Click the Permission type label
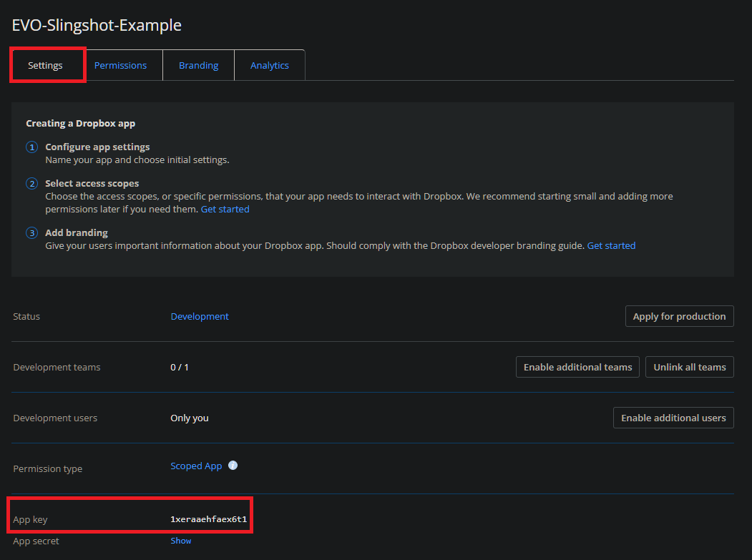752x560 pixels. click(47, 469)
